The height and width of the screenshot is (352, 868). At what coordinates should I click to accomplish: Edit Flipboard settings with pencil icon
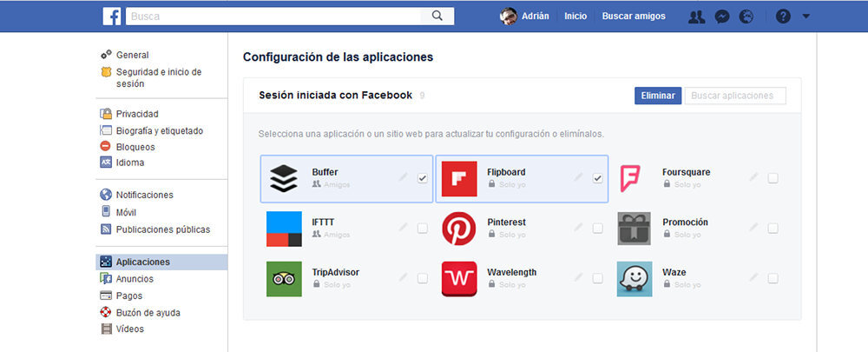(x=578, y=177)
